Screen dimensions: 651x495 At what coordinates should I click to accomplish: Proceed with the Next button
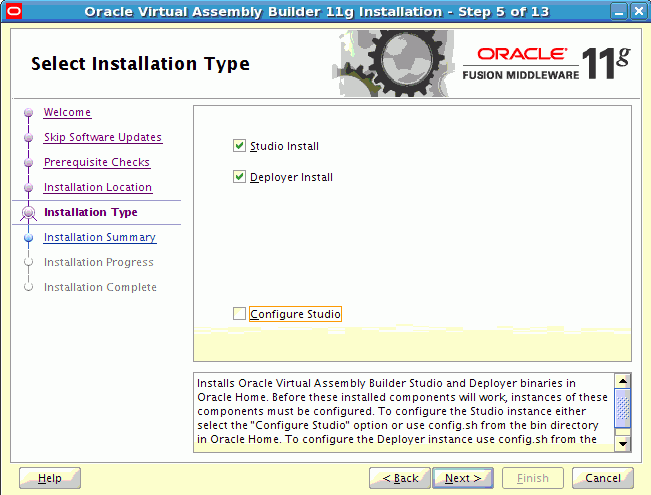[463, 478]
